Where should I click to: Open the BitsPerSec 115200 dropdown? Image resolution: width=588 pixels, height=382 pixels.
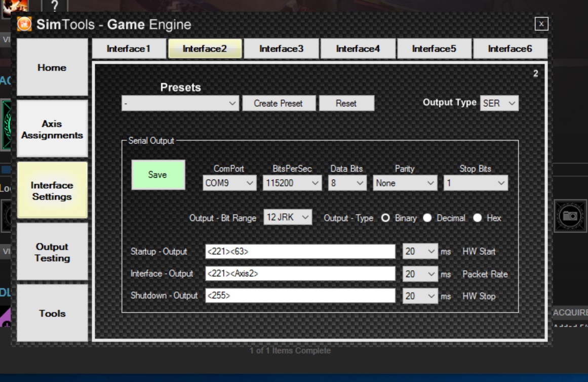coord(292,183)
